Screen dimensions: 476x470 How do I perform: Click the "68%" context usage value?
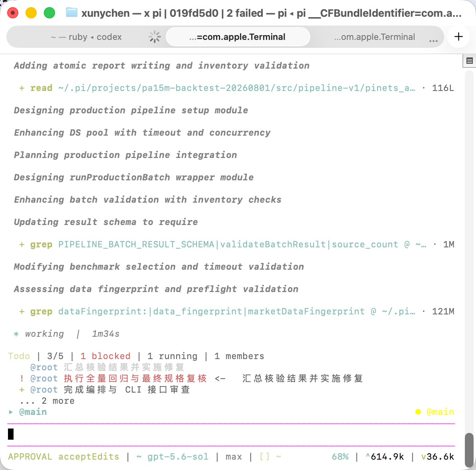coord(340,456)
